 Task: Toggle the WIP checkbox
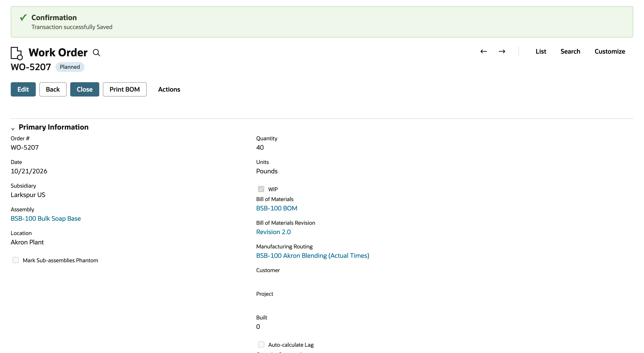(261, 189)
